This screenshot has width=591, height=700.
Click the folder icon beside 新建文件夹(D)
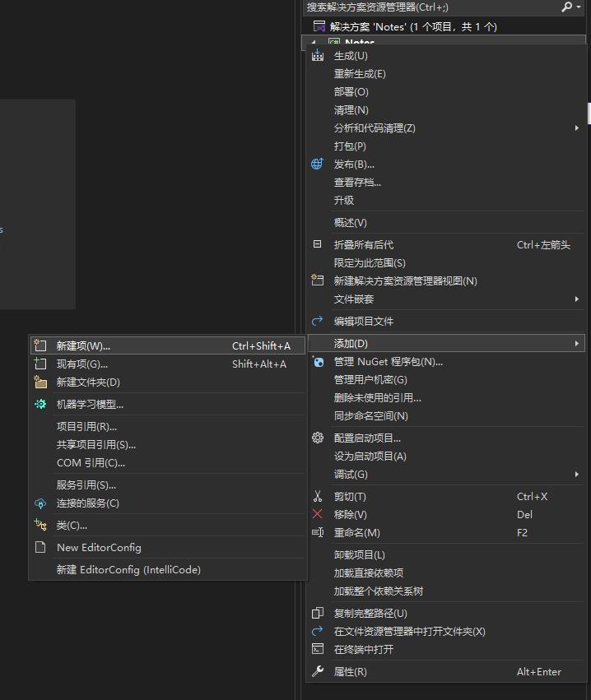click(40, 382)
